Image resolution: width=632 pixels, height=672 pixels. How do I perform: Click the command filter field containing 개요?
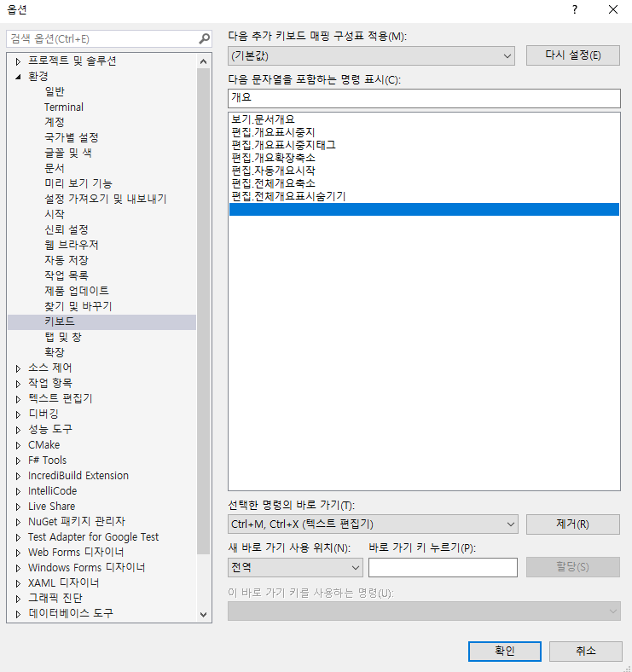click(x=424, y=98)
